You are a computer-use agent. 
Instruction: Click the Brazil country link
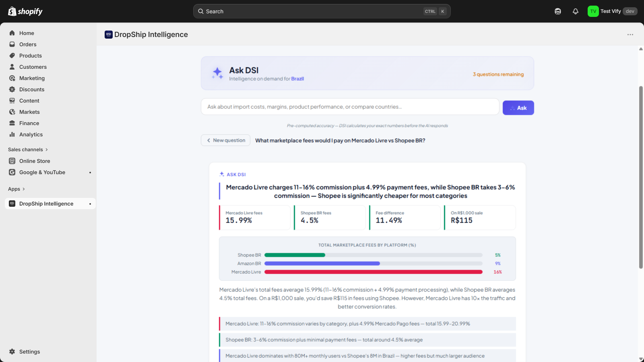coord(297,79)
